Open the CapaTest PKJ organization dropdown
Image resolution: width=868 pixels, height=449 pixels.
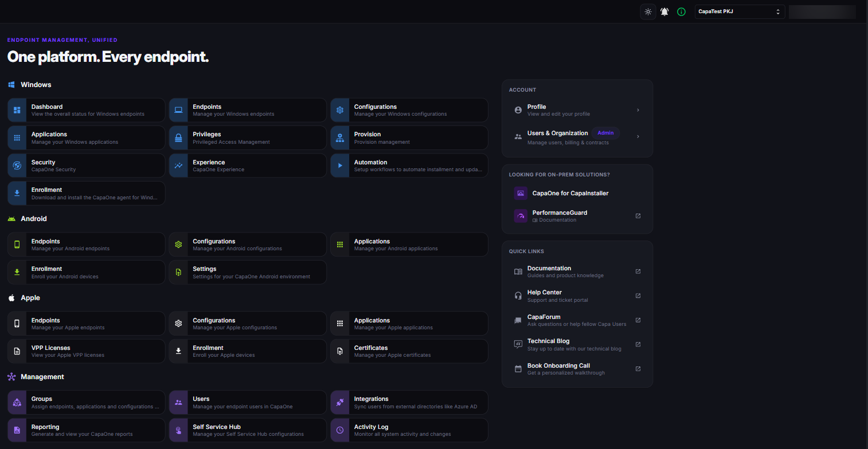pos(740,11)
